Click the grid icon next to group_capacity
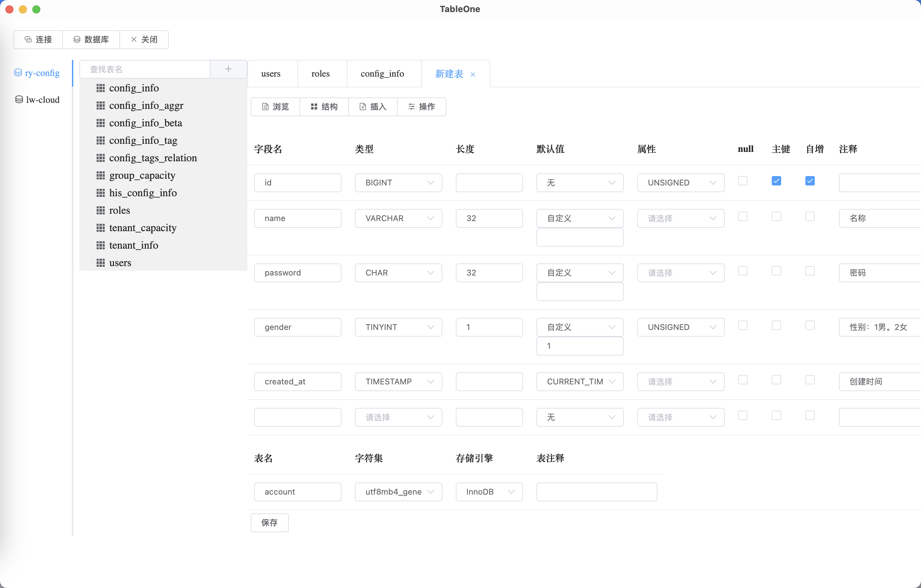The image size is (921, 588). coord(101,175)
